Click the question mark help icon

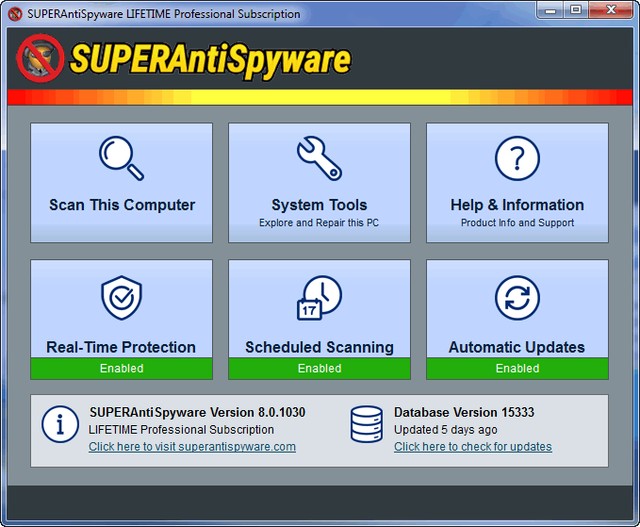pos(517,158)
